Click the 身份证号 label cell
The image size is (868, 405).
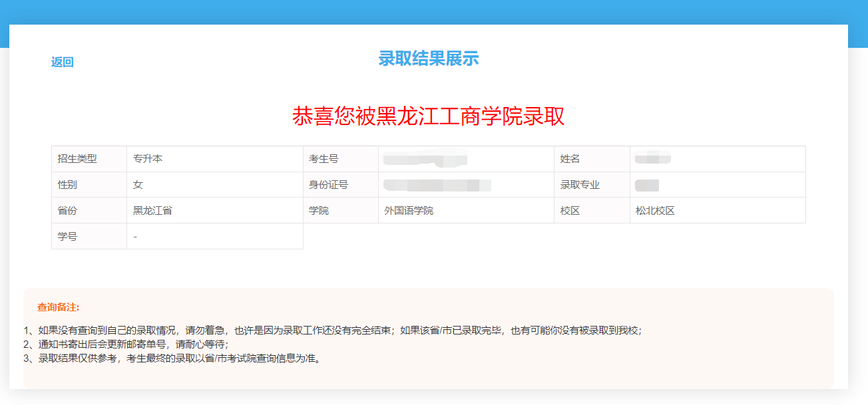[x=341, y=185]
